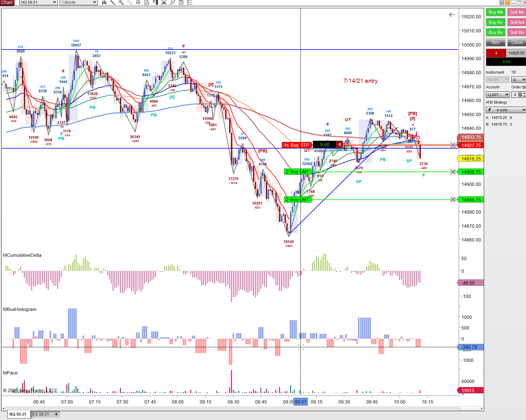
Task: Open the drawing tools pencil icon
Action: coord(113,2)
